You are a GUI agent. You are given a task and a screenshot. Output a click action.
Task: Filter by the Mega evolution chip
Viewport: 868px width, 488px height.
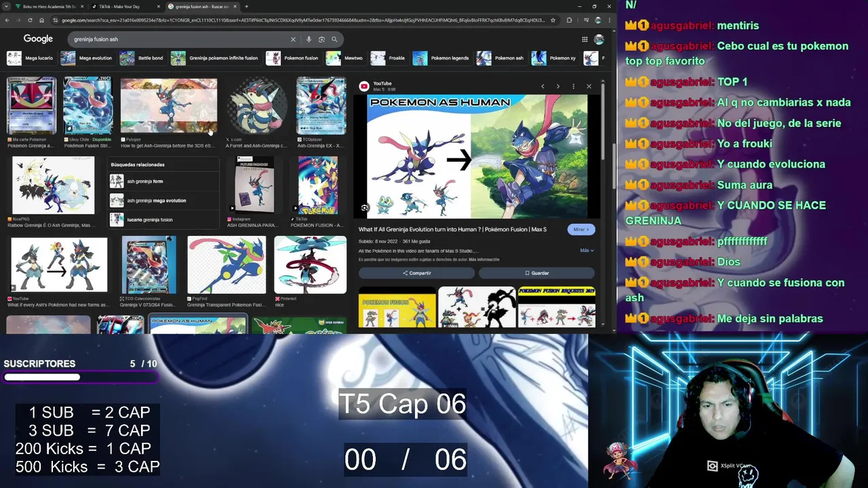pos(87,58)
